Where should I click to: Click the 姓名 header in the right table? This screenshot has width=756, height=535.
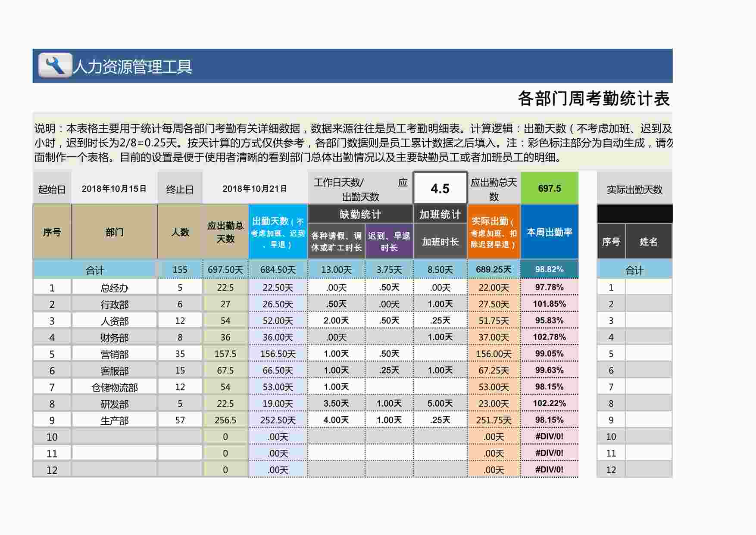point(649,241)
